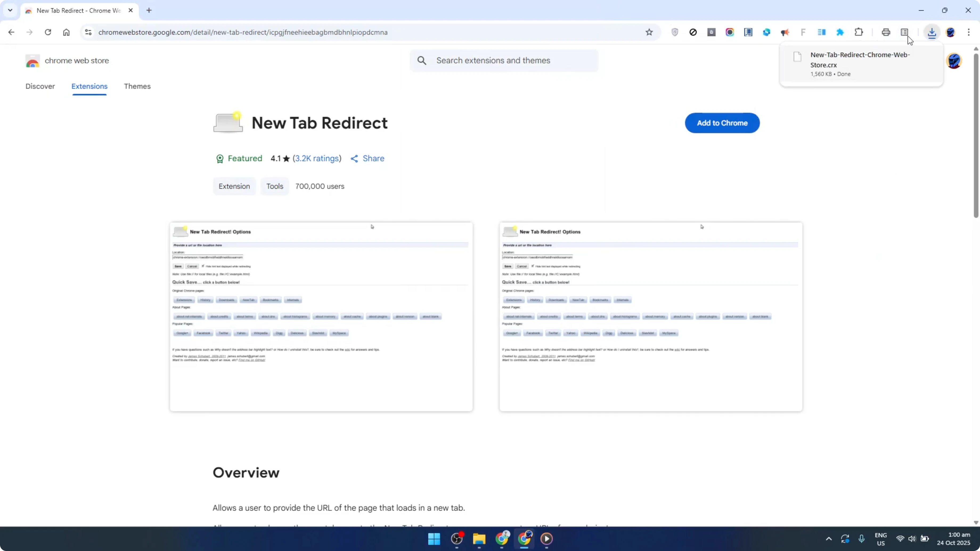This screenshot has width=980, height=551.
Task: Click the blue puzzle-piece extension icon
Action: click(840, 32)
